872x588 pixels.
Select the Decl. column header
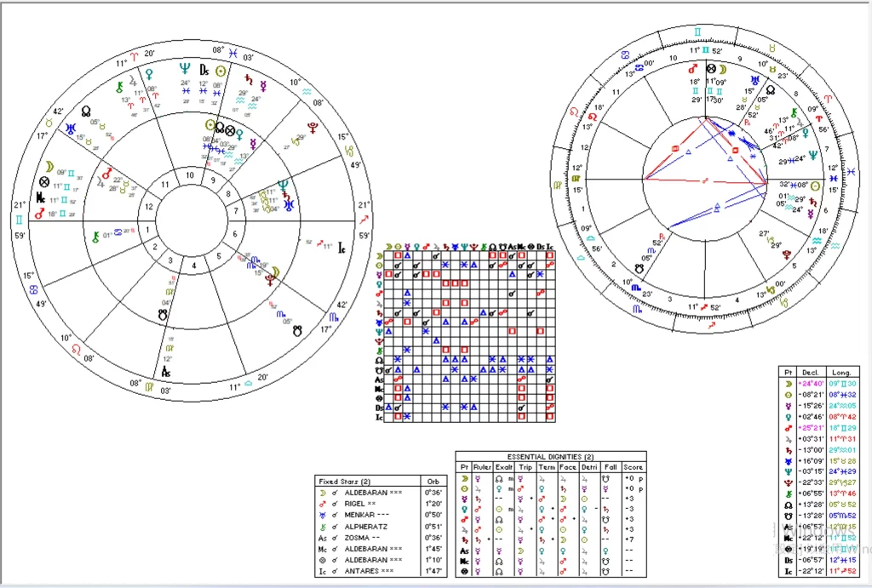[x=810, y=373]
